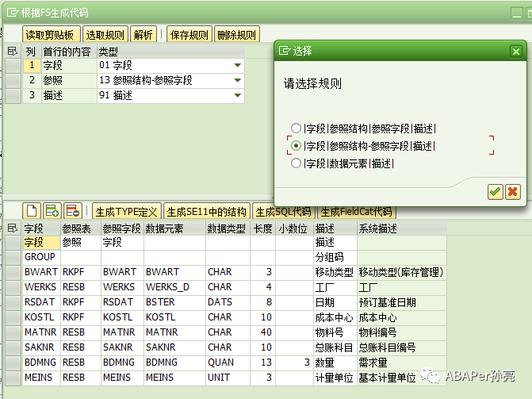Click BSTER data element cell

pyautogui.click(x=174, y=302)
